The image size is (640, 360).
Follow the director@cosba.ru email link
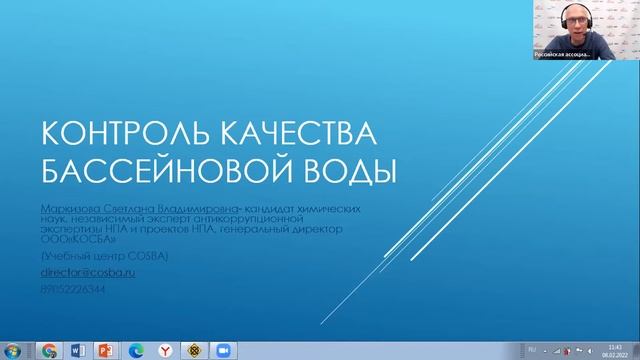[88, 273]
